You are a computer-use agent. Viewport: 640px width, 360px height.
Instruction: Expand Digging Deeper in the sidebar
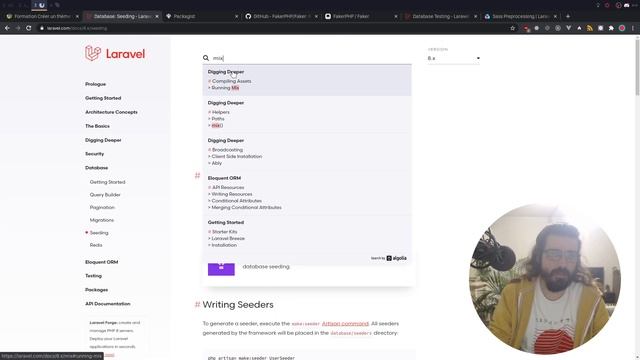(x=103, y=140)
